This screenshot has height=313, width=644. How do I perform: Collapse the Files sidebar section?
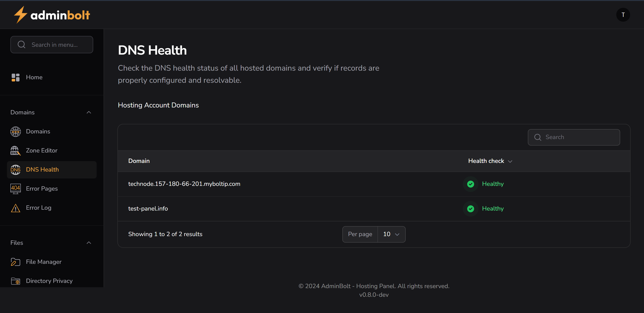(89, 243)
